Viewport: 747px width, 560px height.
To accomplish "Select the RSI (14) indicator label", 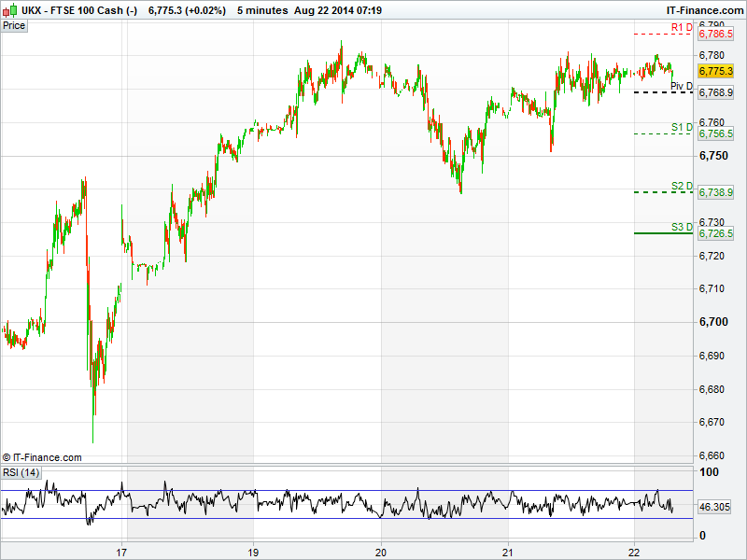I will (x=21, y=472).
